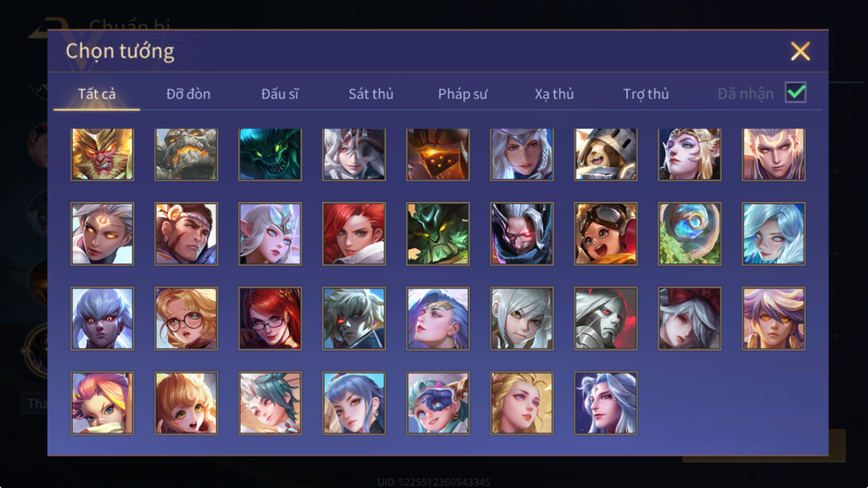Switch to the Đỡ đòn tab
Image resolution: width=868 pixels, height=488 pixels.
188,94
